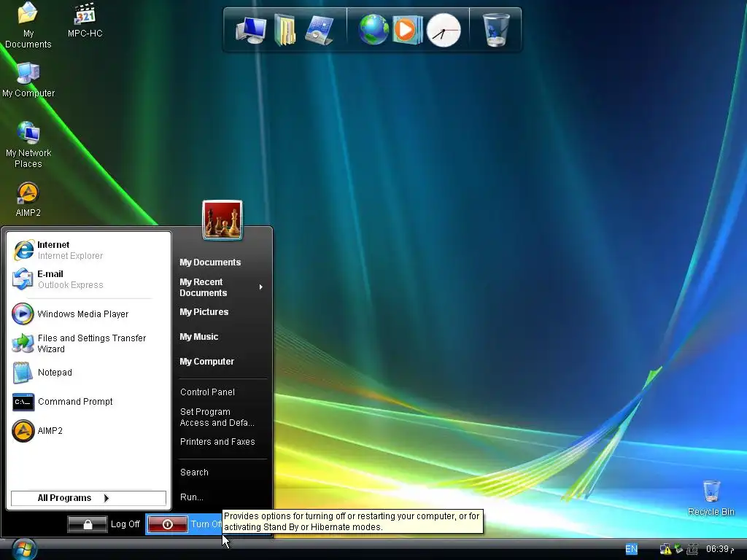Click the globe browser icon in the dock
Screen dimensions: 747x560
point(373,30)
